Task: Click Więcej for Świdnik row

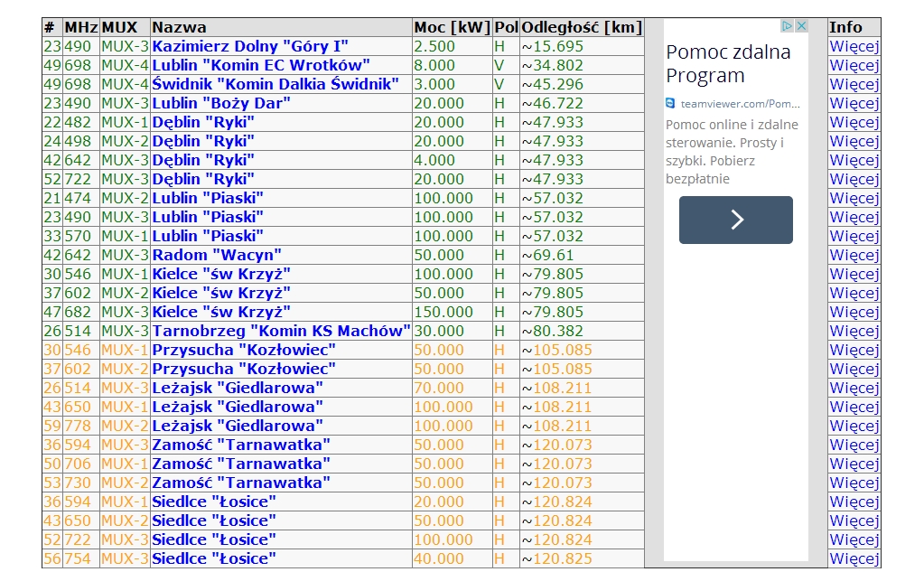Action: 854,84
